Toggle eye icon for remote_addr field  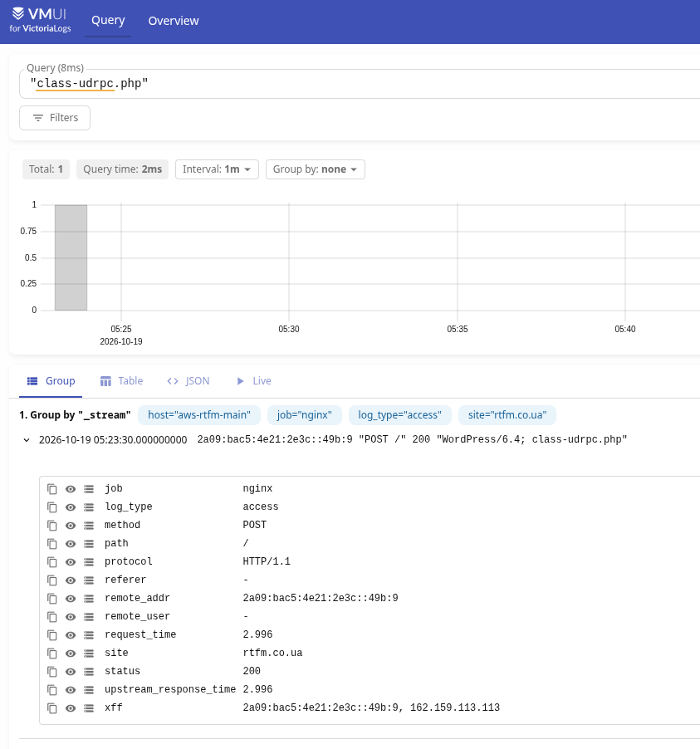(71, 599)
